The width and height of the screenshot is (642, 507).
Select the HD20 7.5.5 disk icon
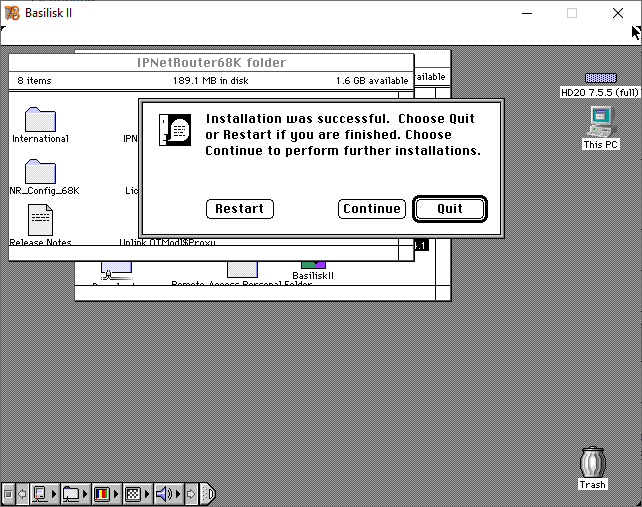click(x=600, y=78)
